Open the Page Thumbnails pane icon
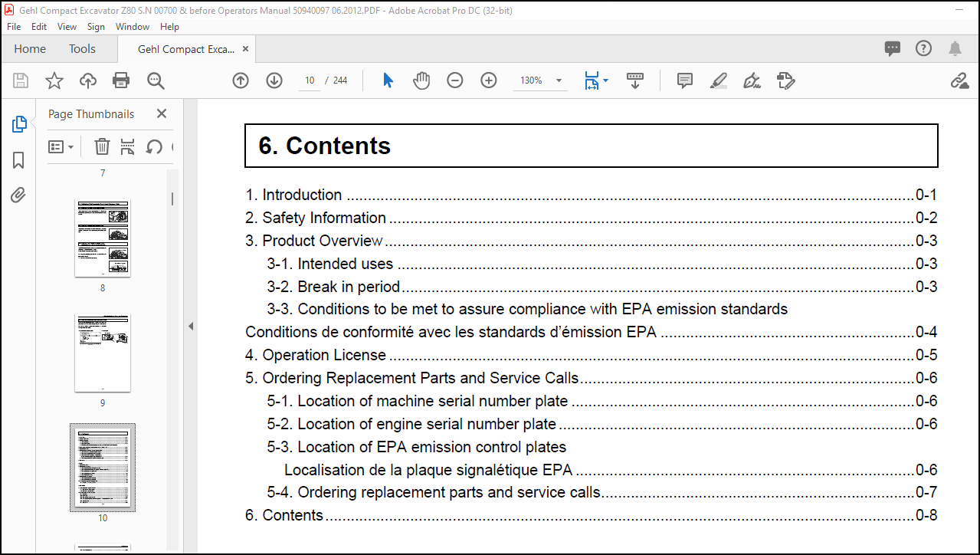Viewport: 980px width, 555px height. pyautogui.click(x=19, y=124)
